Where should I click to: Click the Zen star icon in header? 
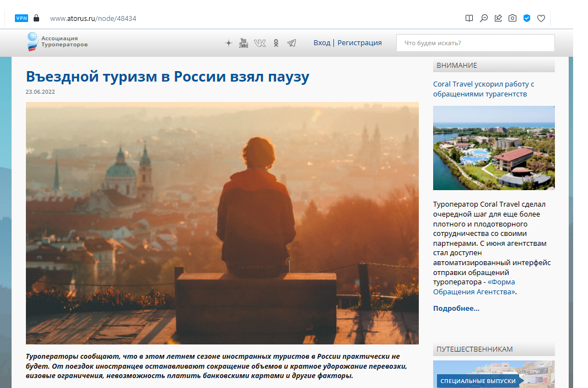[229, 43]
